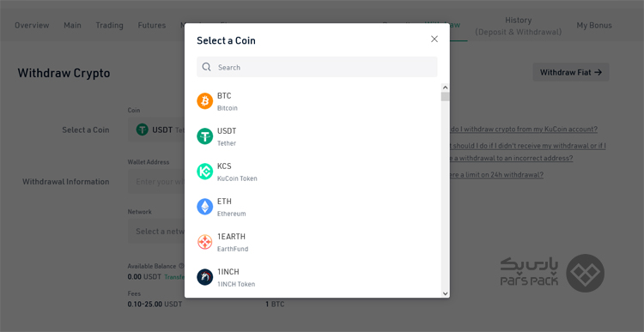Open History Deposit & Withdrawal tab
644x332 pixels.
click(x=519, y=26)
